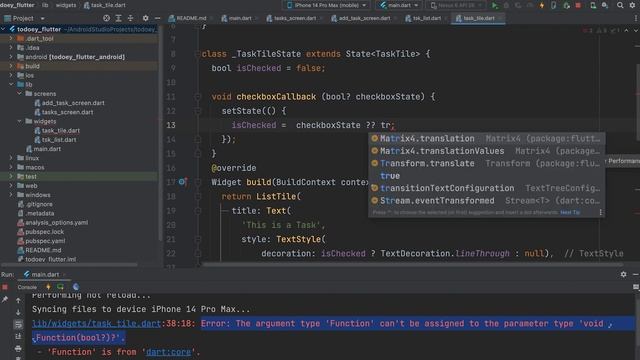Open the Nexus emulator device dropdown
Viewport: 640px width, 360px height.
click(x=456, y=5)
